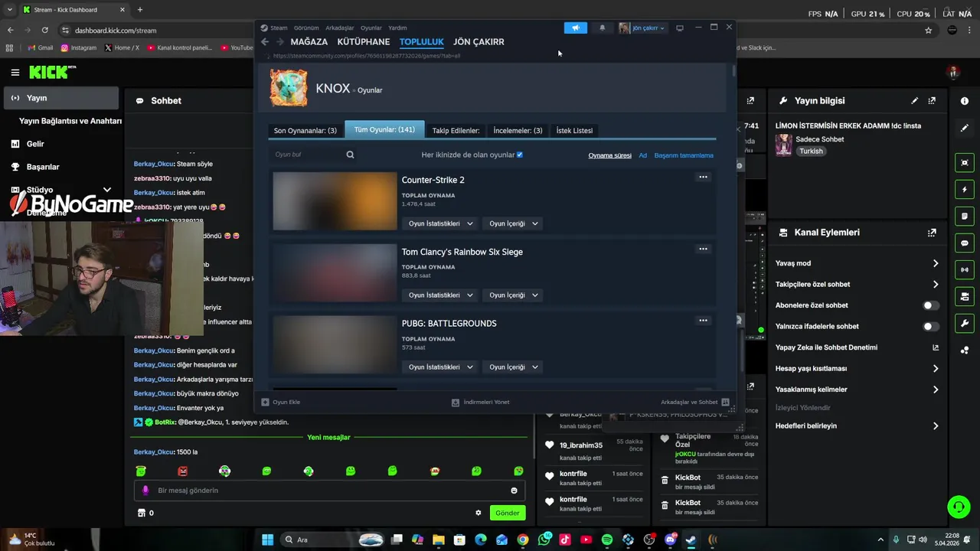Sort games by Başarım tamamlama
Screen dimensions: 980x551
684,155
